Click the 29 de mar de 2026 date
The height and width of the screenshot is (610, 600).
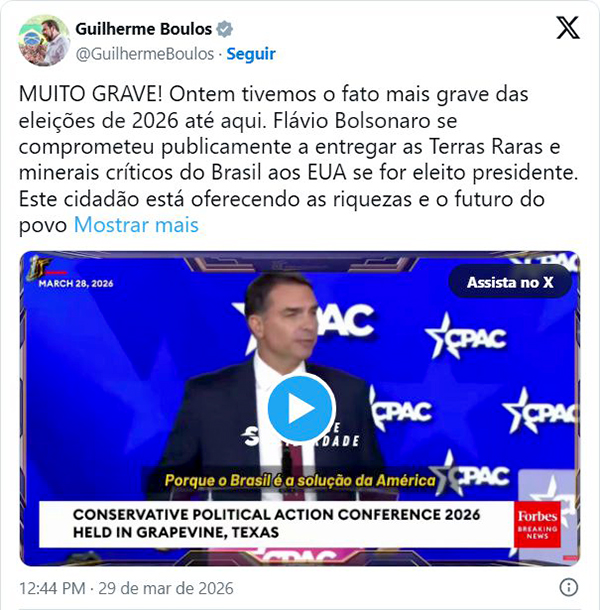click(x=166, y=588)
